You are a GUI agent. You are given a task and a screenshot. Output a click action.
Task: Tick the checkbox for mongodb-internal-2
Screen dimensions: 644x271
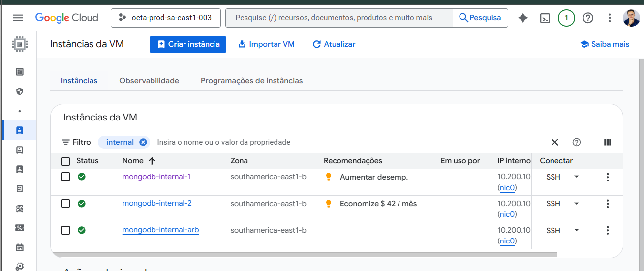click(65, 203)
